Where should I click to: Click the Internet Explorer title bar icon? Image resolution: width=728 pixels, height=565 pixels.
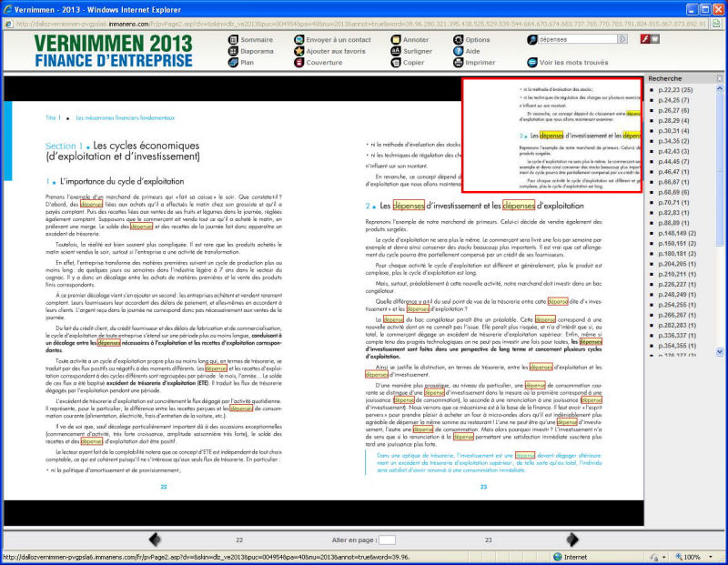(x=7, y=9)
